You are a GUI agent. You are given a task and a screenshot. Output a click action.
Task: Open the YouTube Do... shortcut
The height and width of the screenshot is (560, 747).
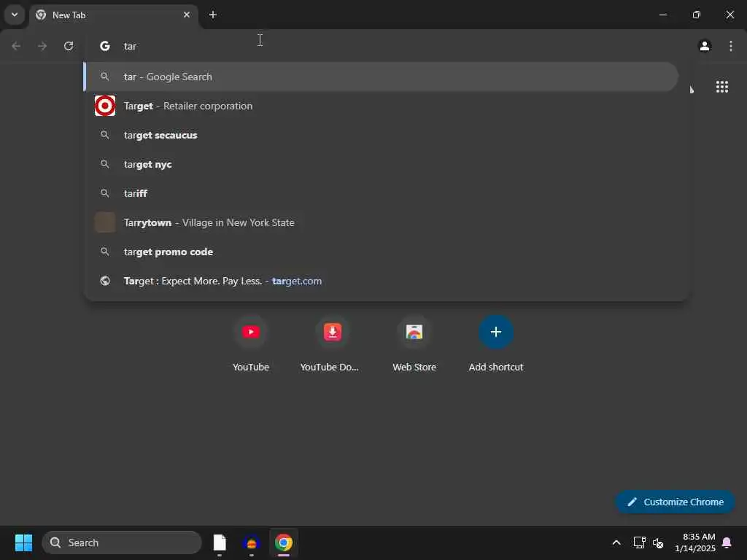point(332,344)
